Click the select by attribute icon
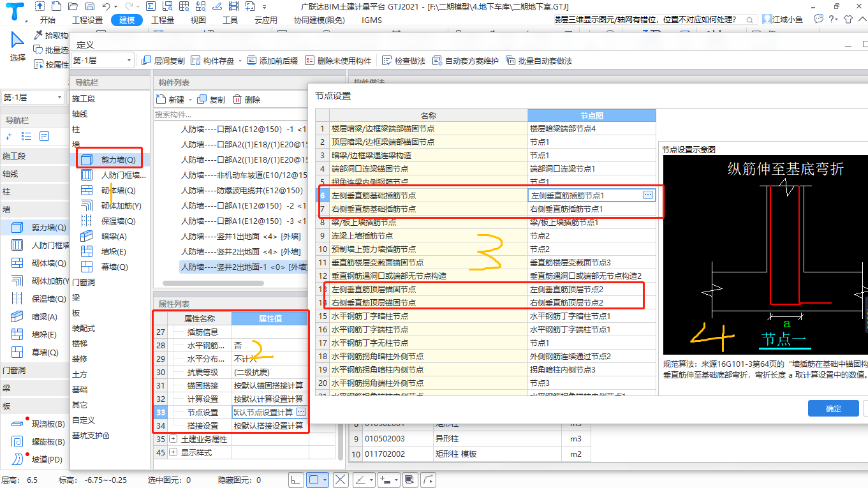The image size is (868, 488). point(38,64)
